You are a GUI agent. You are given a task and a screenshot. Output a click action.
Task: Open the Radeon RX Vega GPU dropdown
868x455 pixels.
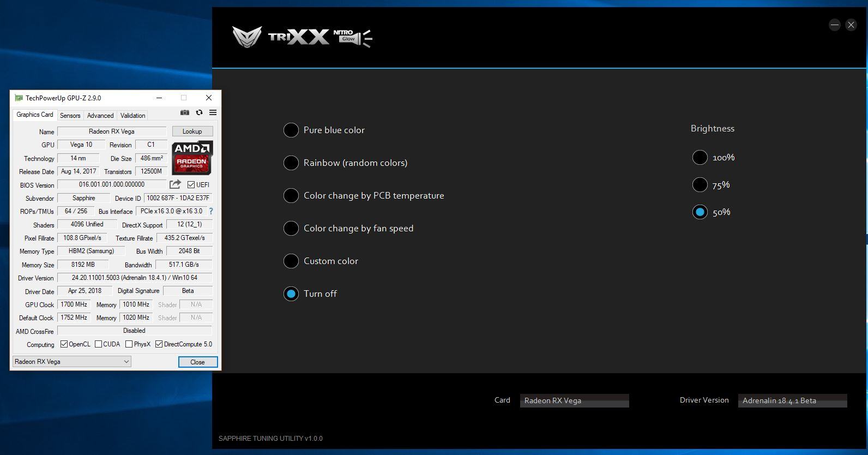tap(72, 362)
